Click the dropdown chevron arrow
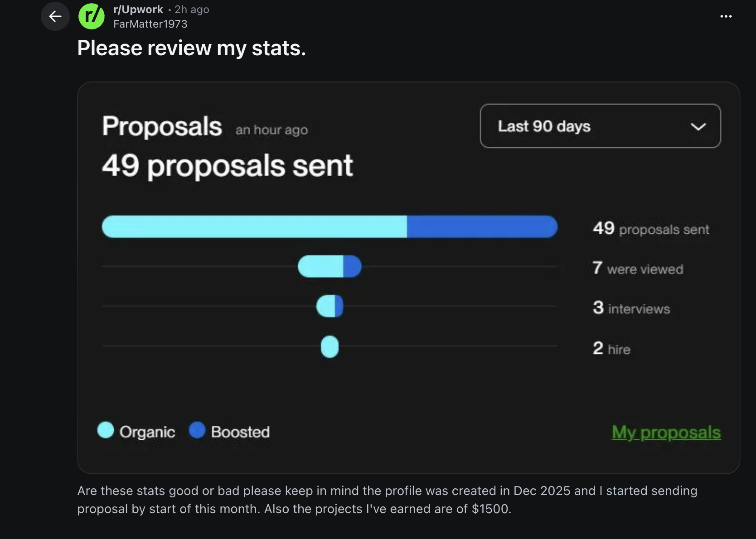Screen dimensions: 756x539 pos(698,126)
